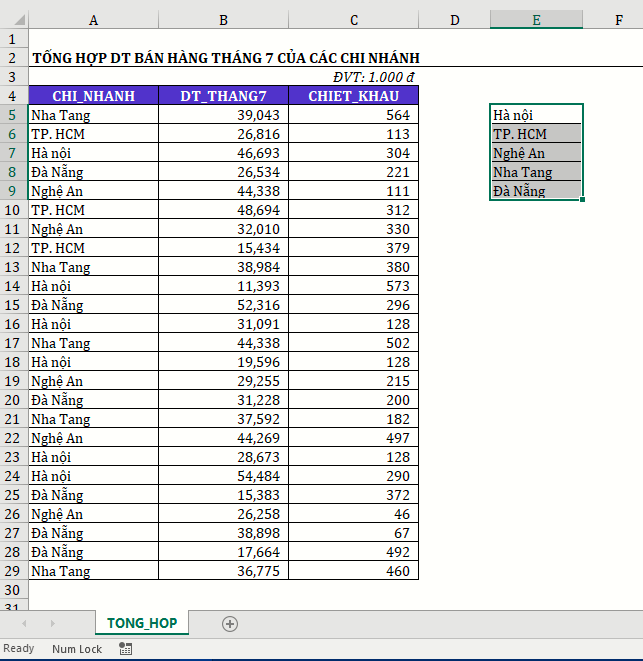The image size is (643, 661).
Task: Click the CHI_NHANH header cell
Action: pyautogui.click(x=93, y=96)
